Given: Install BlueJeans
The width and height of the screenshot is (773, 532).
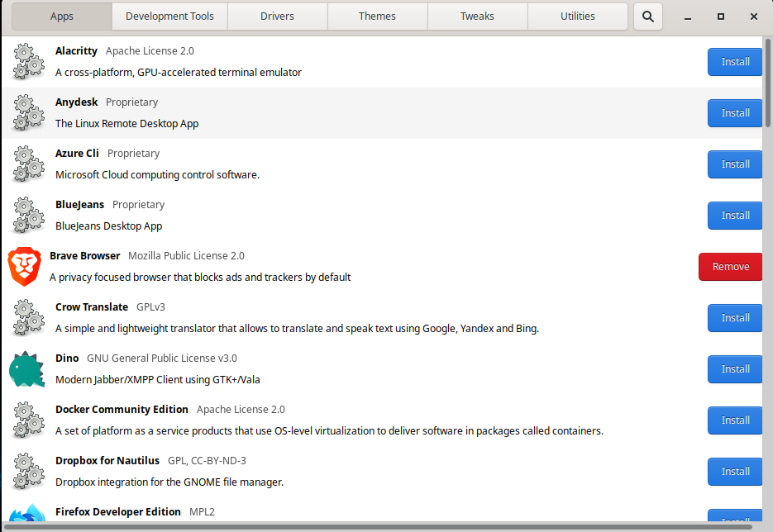Looking at the screenshot, I should tap(735, 216).
